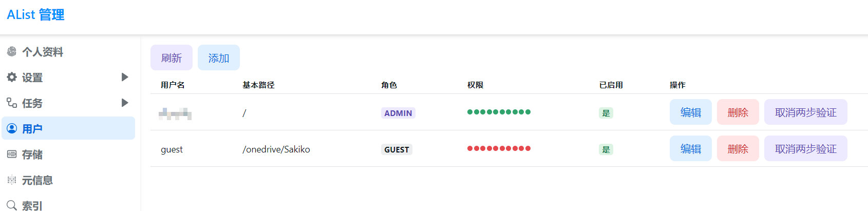
Task: Click the AList 管理 title link
Action: pyautogui.click(x=35, y=15)
